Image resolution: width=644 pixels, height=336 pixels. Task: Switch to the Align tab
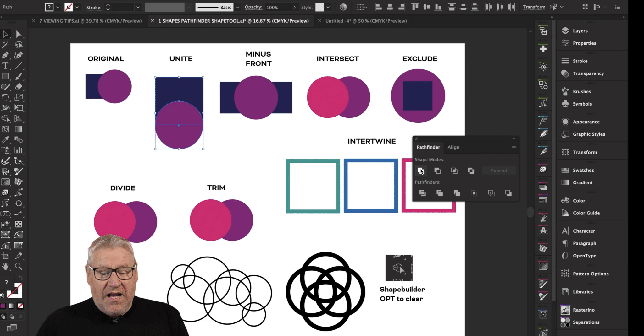[x=453, y=147]
